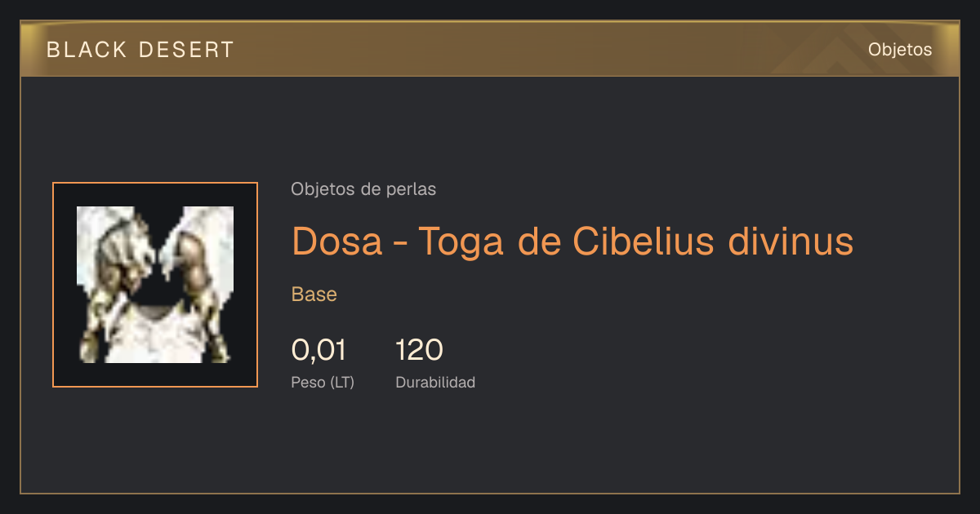This screenshot has height=514, width=980.
Task: Click the gold header banner background
Action: click(x=490, y=49)
